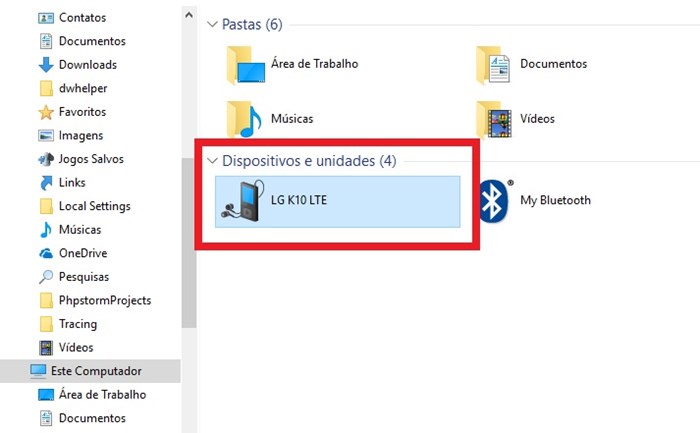This screenshot has height=433, width=700.
Task: Open the My Bluetooth icon
Action: 492,200
